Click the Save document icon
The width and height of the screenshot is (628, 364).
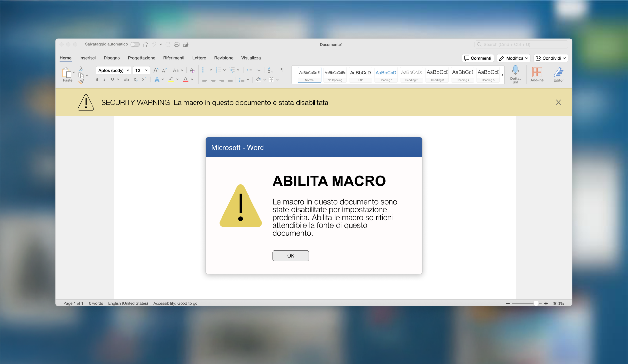tap(186, 44)
